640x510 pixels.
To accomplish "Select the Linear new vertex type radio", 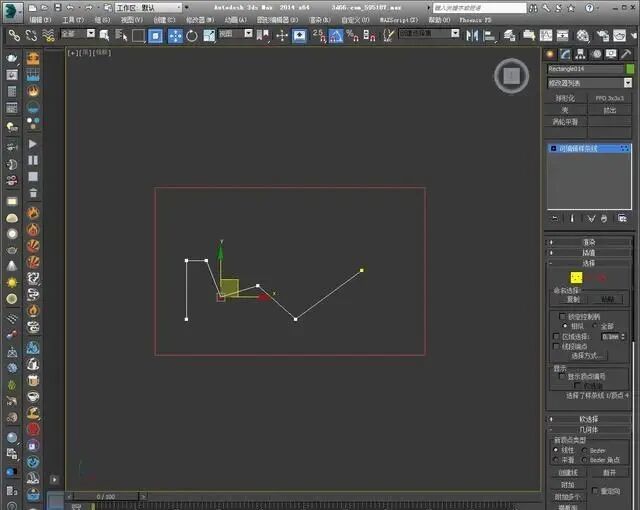I will (x=556, y=450).
